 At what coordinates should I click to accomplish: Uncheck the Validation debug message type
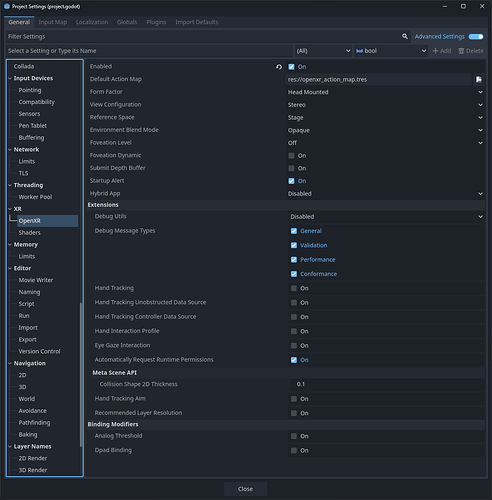(x=294, y=245)
